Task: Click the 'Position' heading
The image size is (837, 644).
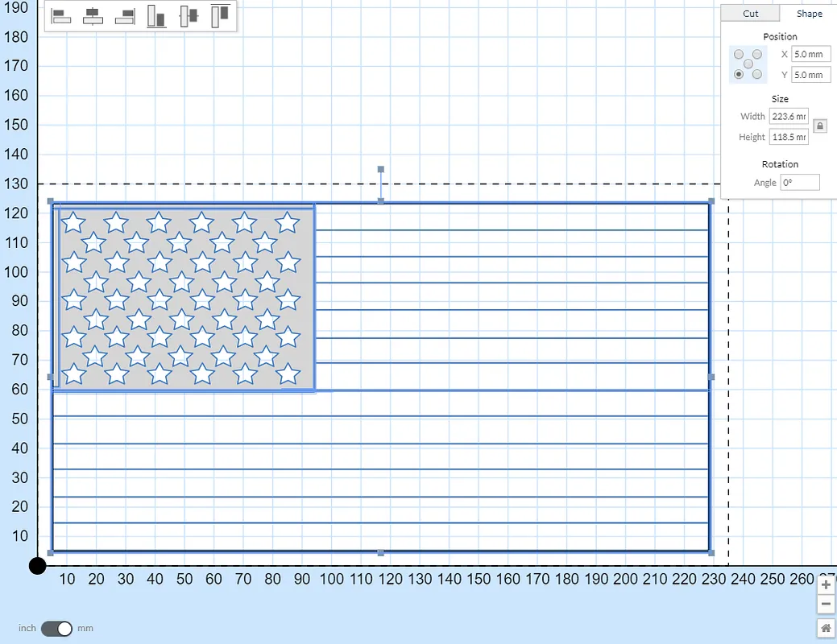Action: (x=780, y=36)
